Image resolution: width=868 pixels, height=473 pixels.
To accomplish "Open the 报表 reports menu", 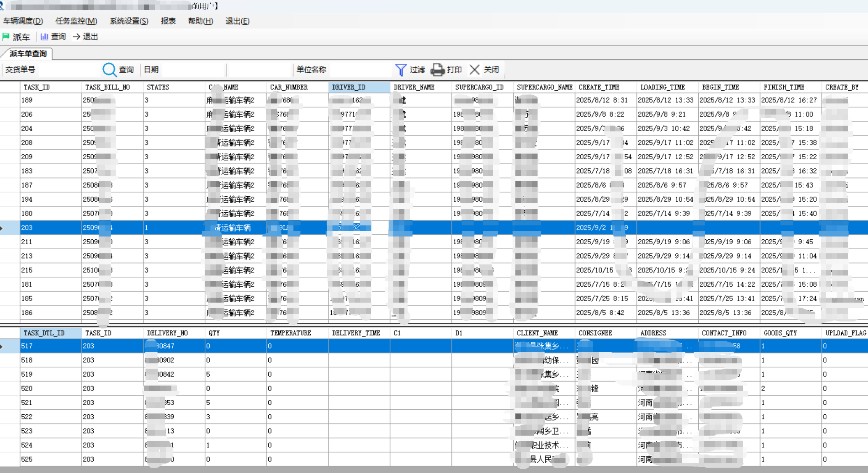I will pos(168,21).
